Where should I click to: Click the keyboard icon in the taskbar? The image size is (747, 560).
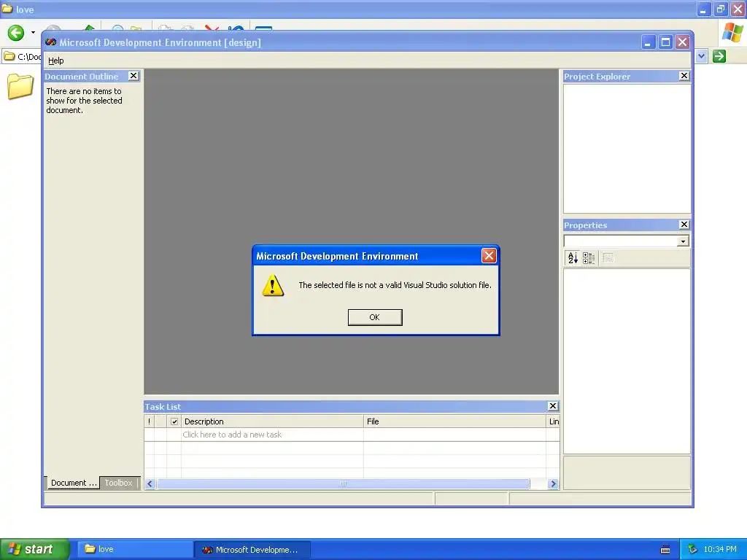pyautogui.click(x=665, y=550)
